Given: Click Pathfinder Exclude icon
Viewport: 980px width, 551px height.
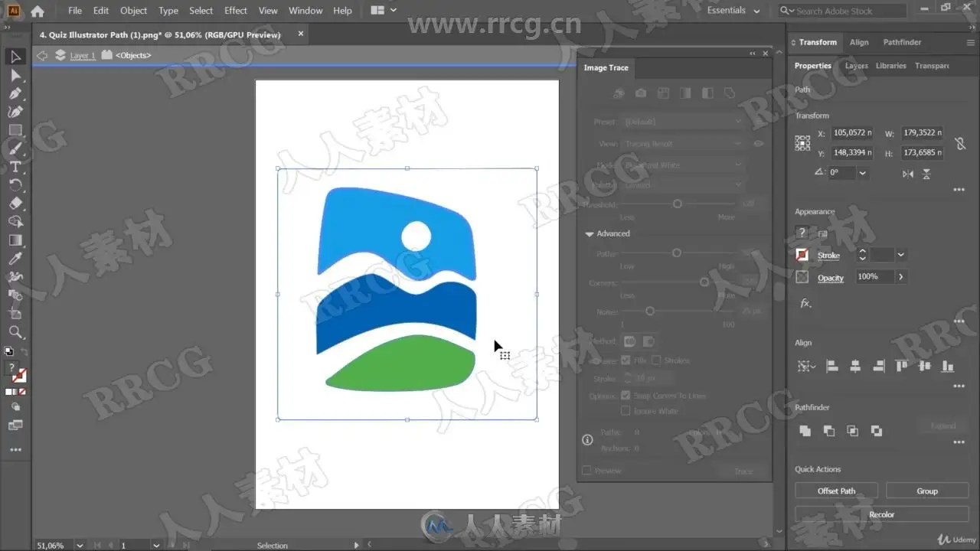Looking at the screenshot, I should (877, 431).
